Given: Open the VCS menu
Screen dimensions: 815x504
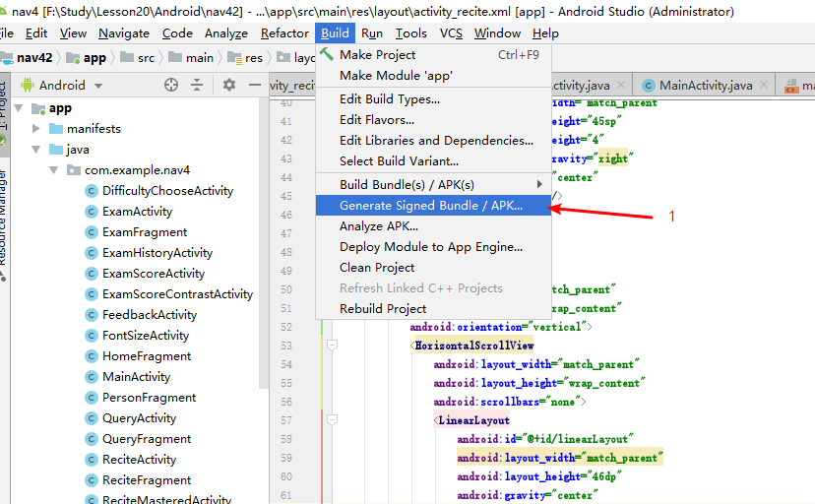Looking at the screenshot, I should click(x=451, y=33).
